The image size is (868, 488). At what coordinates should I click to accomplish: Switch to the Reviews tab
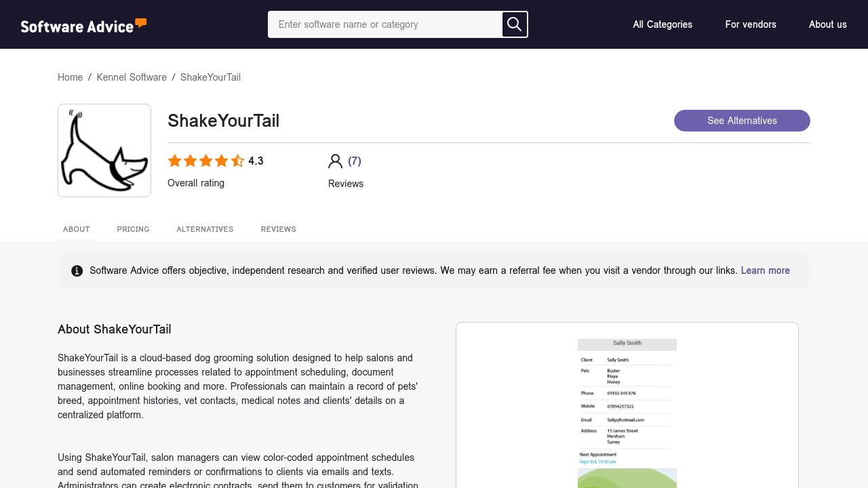[x=278, y=229]
